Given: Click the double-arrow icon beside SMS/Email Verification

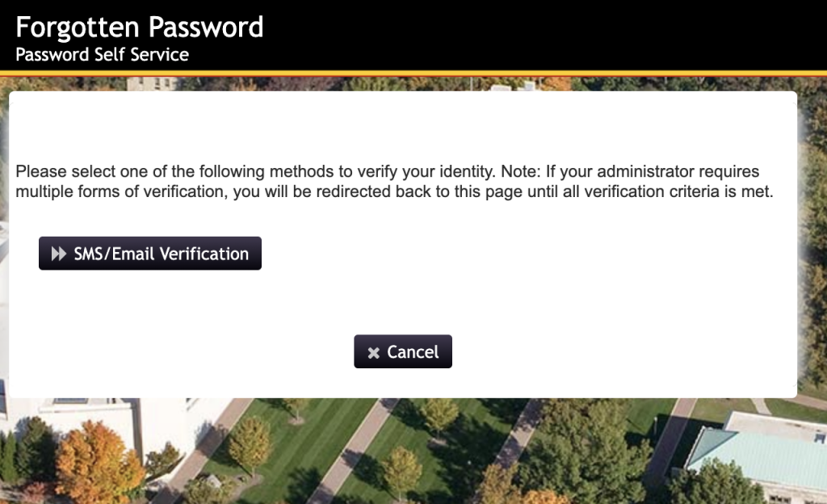Looking at the screenshot, I should point(58,254).
